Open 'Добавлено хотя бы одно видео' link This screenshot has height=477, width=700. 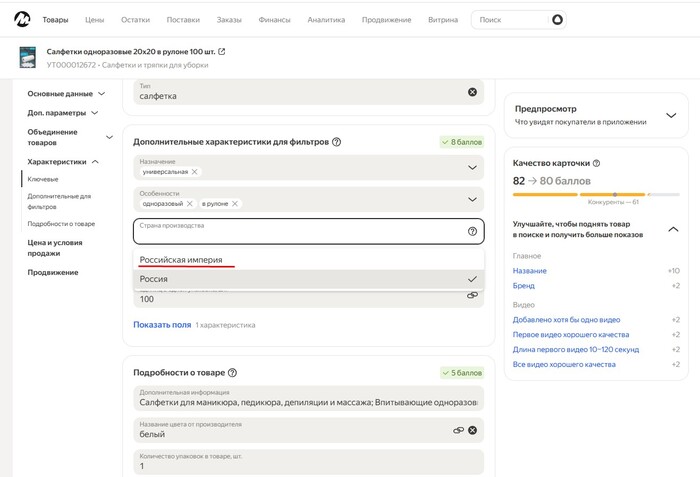tap(566, 319)
